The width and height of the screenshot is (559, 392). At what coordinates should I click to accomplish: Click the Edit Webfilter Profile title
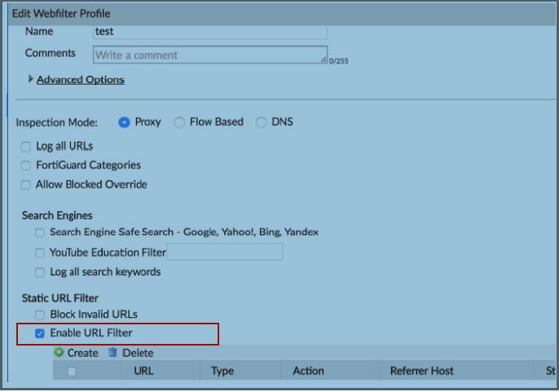pos(61,14)
